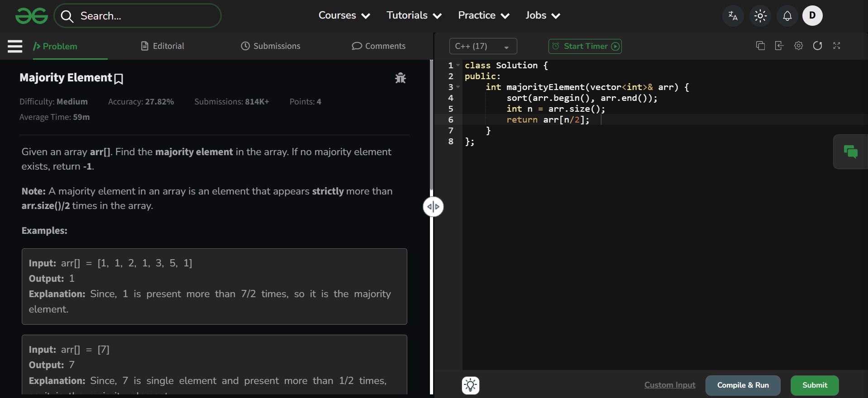
Task: Open the user profile avatar D
Action: (x=812, y=16)
